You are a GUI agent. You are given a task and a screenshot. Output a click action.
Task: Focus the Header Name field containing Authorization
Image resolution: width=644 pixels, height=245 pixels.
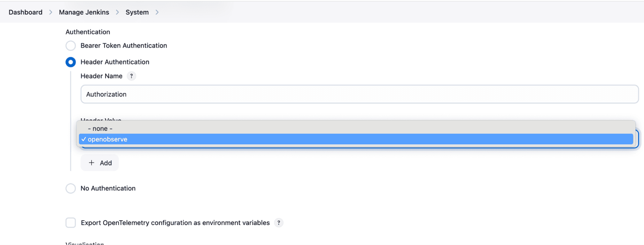(359, 94)
